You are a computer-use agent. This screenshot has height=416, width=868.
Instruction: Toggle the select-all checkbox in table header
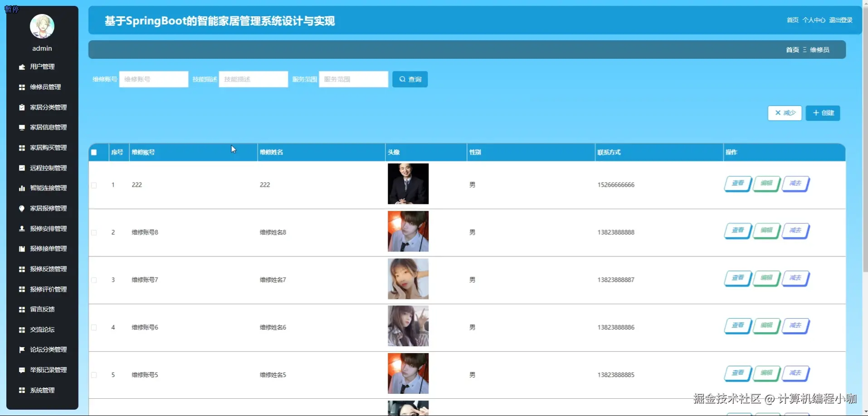coord(94,152)
